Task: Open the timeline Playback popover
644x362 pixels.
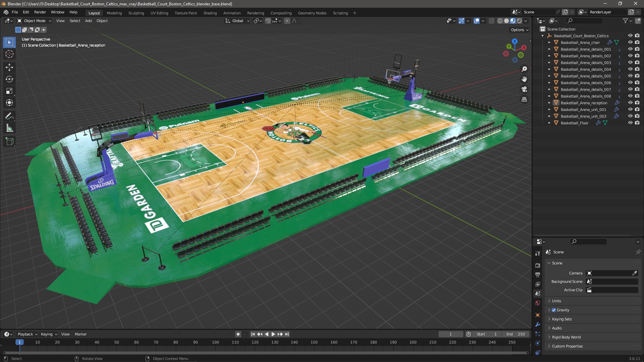Action: [27, 334]
